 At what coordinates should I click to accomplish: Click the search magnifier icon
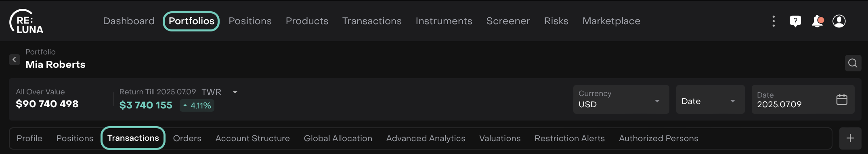coord(853,63)
